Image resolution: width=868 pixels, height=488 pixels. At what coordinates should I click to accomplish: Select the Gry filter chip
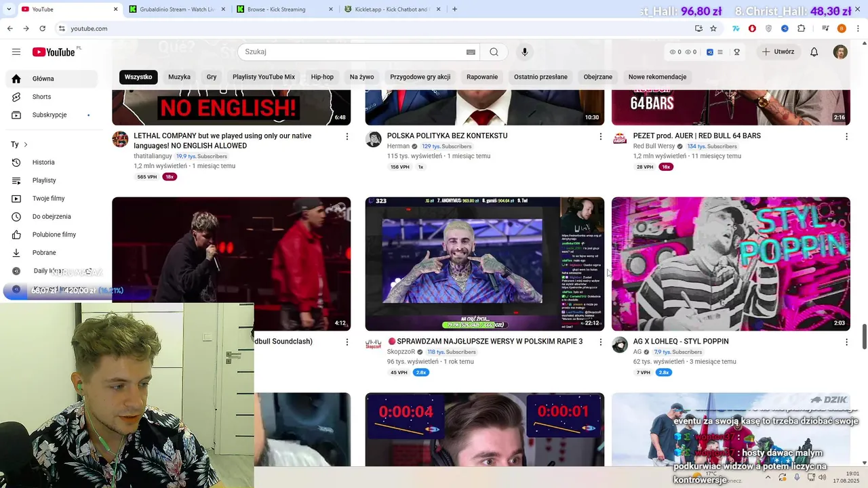point(212,77)
